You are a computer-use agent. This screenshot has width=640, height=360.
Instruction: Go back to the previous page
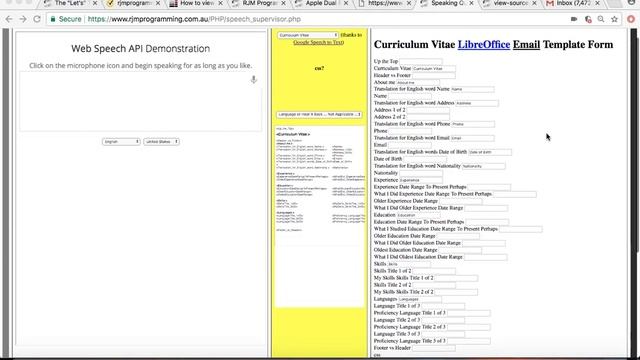tap(9, 19)
